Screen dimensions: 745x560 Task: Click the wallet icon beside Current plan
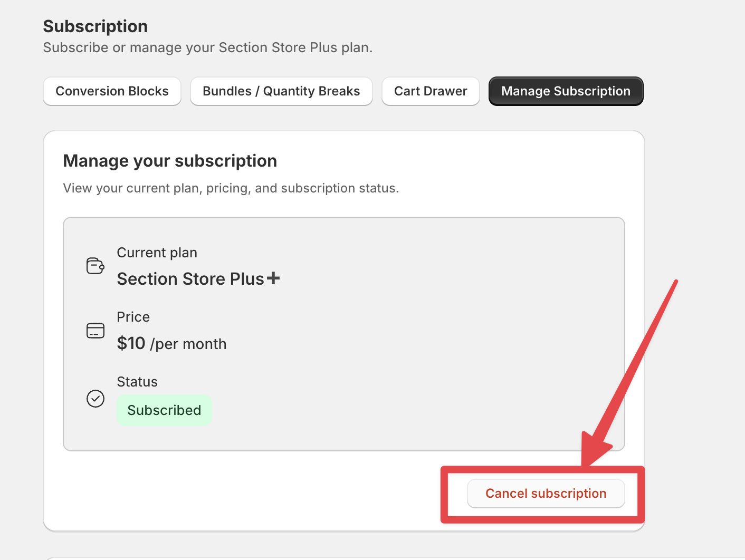[95, 266]
